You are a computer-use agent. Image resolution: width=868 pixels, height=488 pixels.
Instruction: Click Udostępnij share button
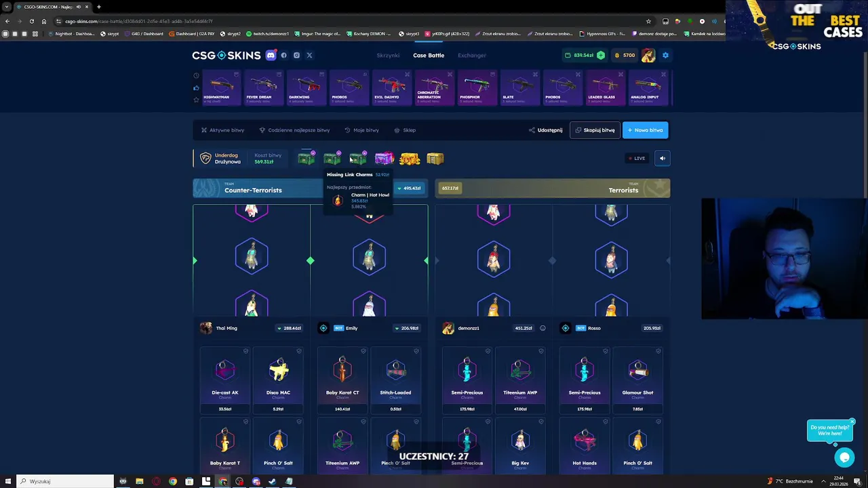pyautogui.click(x=546, y=130)
